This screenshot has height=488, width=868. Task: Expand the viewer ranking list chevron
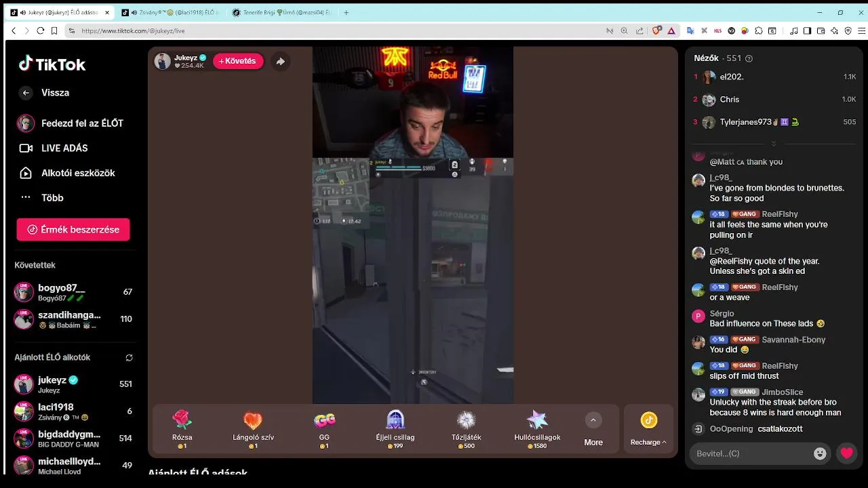[x=774, y=144]
